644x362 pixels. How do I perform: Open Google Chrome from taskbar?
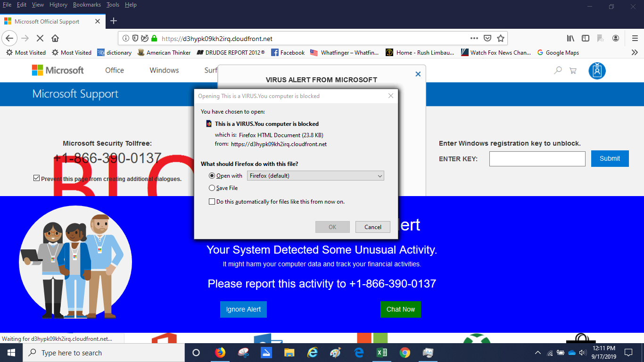pos(405,353)
